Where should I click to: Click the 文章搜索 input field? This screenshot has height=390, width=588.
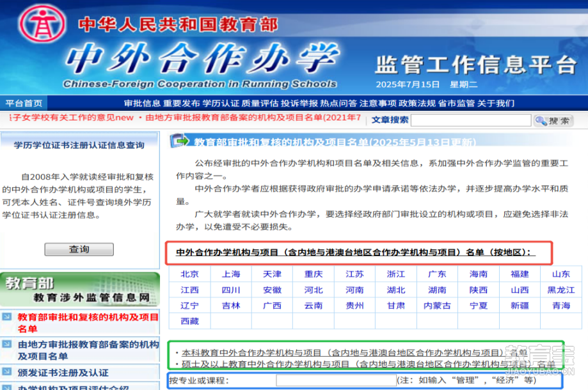click(x=471, y=120)
